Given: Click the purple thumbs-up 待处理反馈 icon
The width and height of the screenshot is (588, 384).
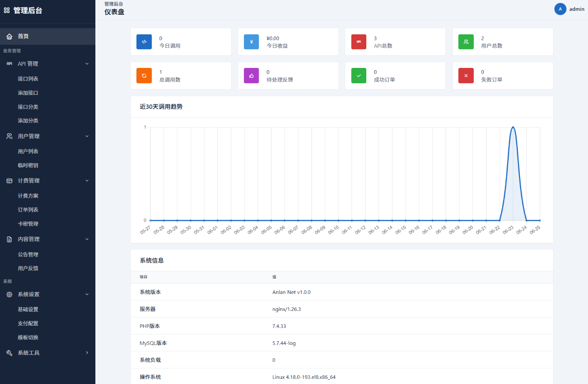Looking at the screenshot, I should point(251,75).
